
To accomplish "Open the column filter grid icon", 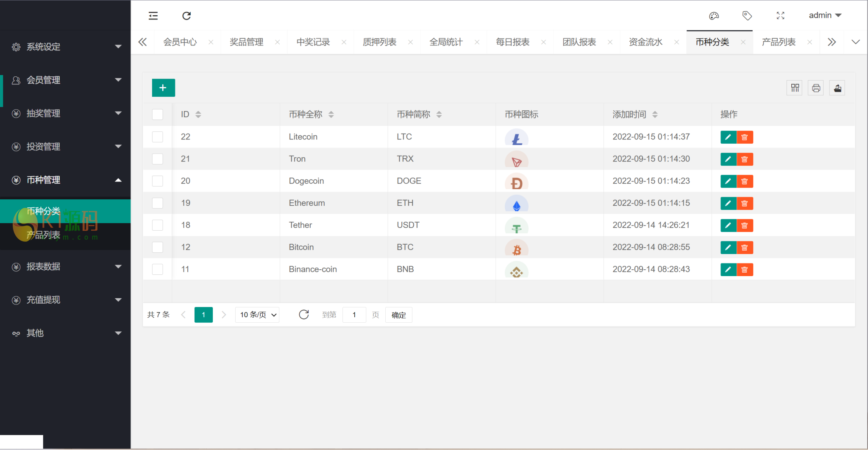I will [x=795, y=88].
